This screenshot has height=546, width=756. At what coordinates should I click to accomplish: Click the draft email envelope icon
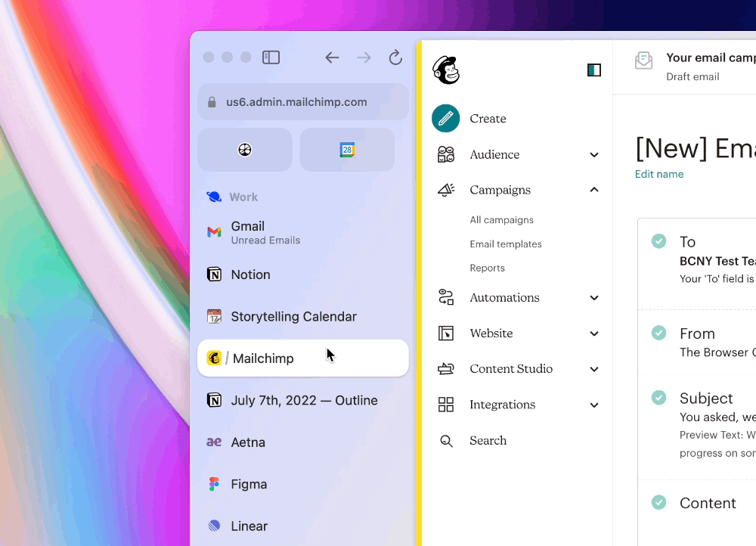click(643, 60)
